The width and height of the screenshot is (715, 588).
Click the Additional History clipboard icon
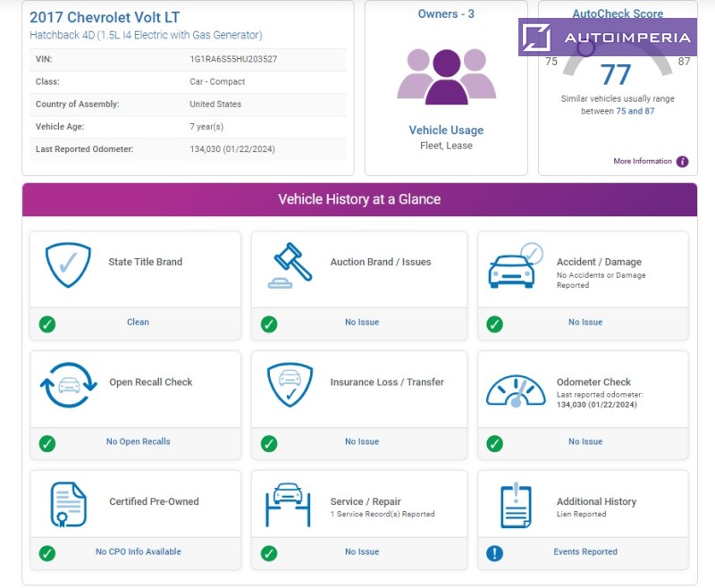516,505
